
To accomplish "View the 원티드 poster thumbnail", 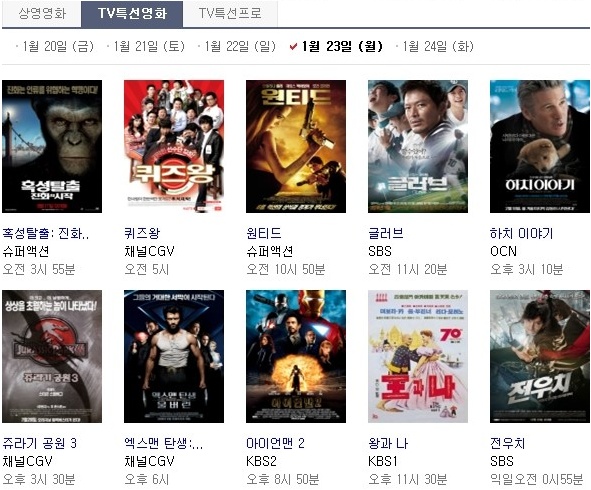I will [x=296, y=146].
